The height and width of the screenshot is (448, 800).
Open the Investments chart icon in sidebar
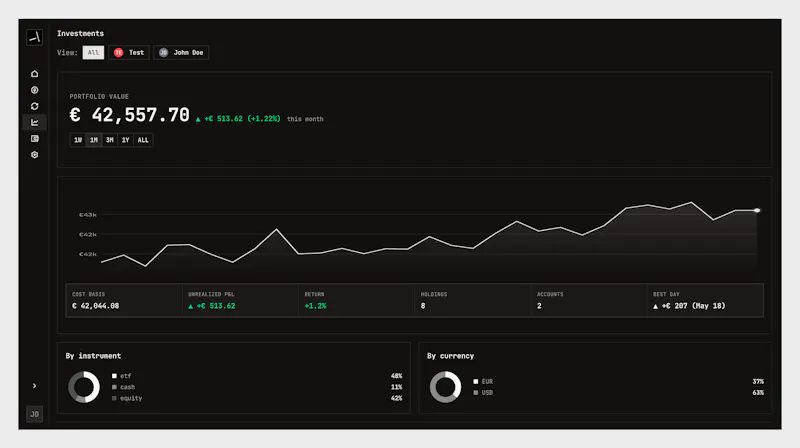point(34,122)
